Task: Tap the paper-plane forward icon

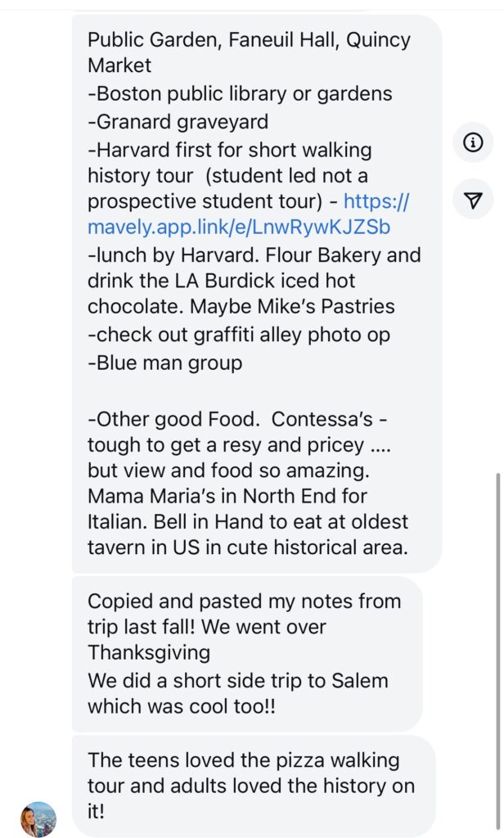Action: 473,200
